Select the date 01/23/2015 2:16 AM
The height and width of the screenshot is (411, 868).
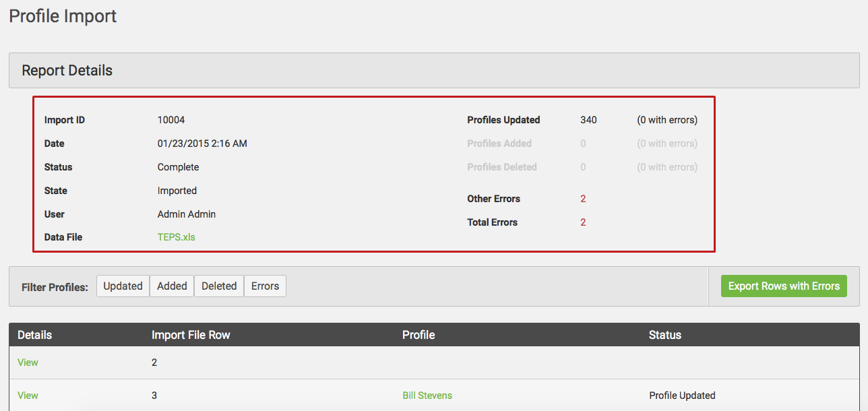(x=202, y=144)
